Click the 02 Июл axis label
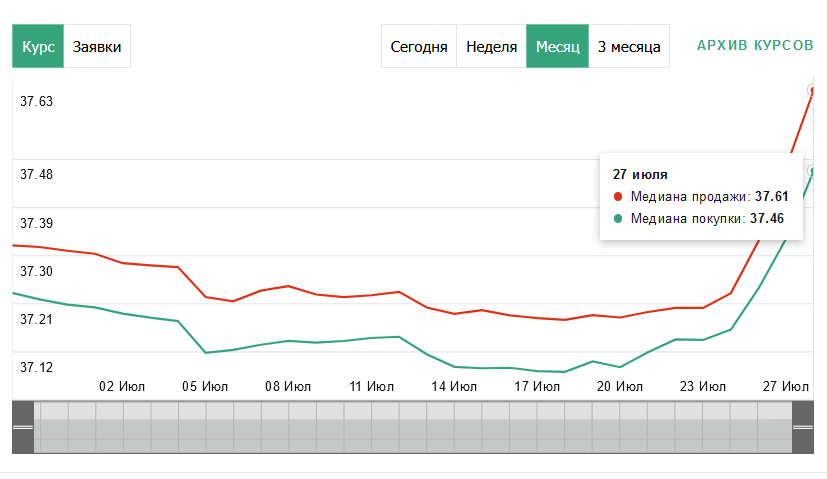Image resolution: width=827 pixels, height=479 pixels. [x=122, y=385]
